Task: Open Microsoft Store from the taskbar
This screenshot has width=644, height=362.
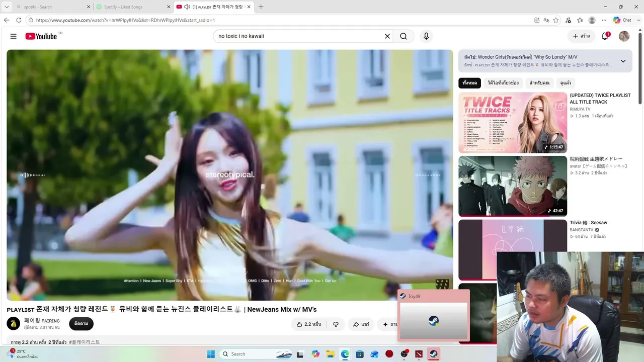Action: [x=360, y=354]
